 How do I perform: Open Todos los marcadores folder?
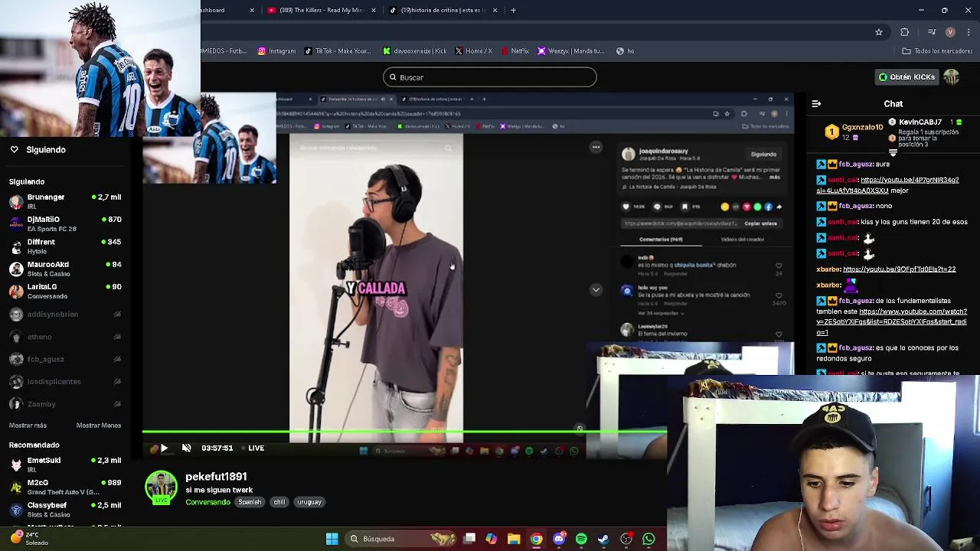(x=937, y=51)
